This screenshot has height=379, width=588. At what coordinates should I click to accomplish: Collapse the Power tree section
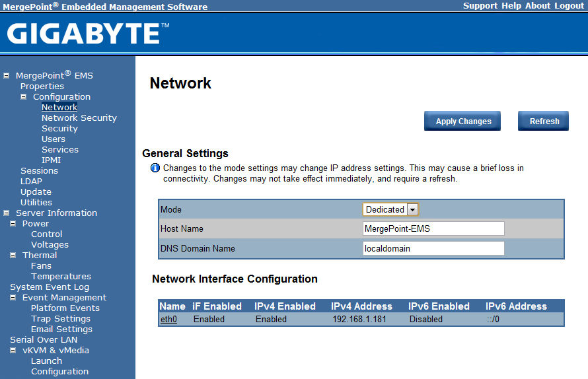click(13, 223)
